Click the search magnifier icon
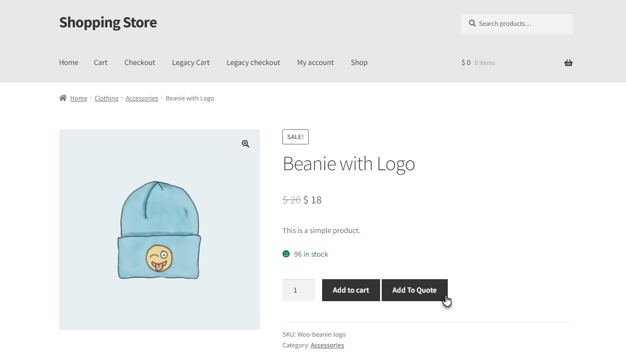Viewport: 626px width, 364px height. pyautogui.click(x=472, y=23)
